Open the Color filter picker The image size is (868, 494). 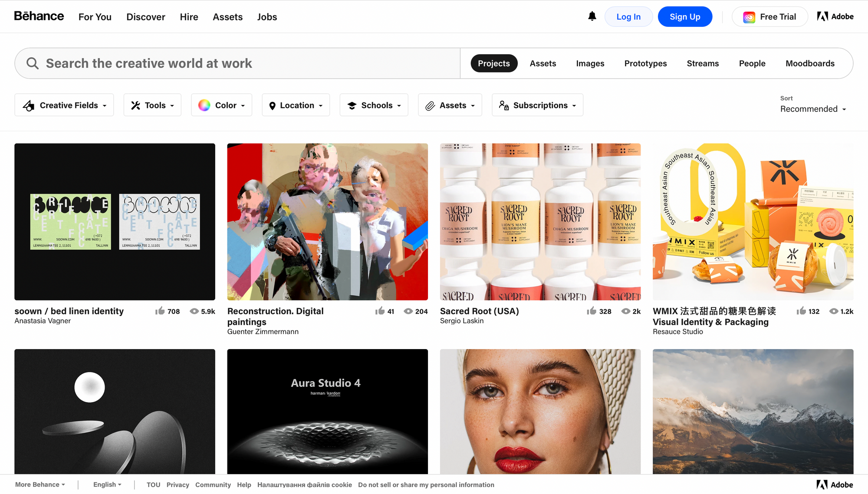coord(221,105)
